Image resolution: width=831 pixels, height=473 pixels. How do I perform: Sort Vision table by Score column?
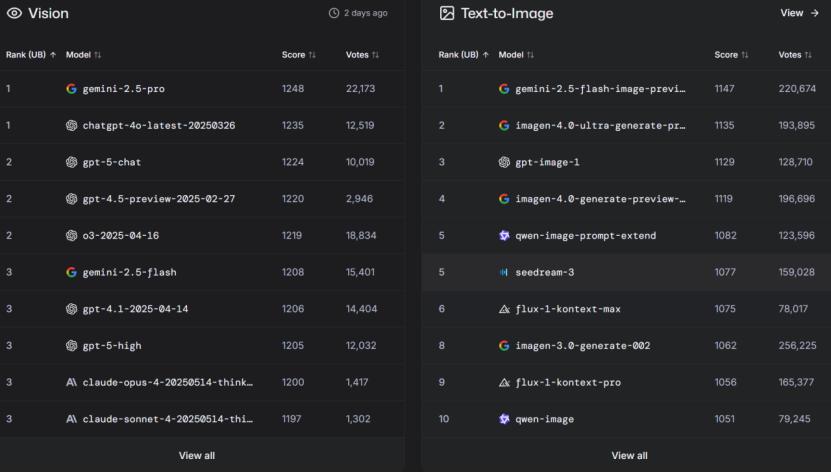(299, 54)
